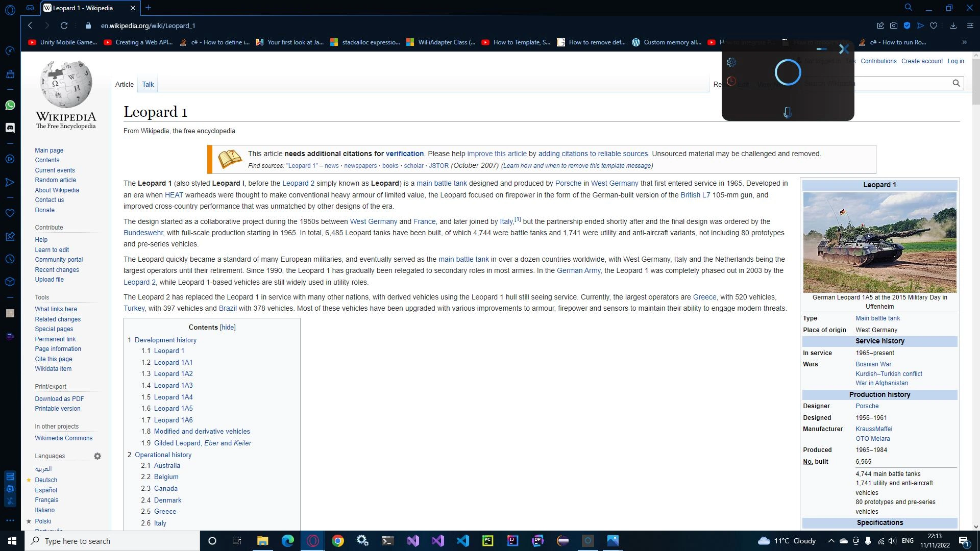980x551 pixels.
Task: Open Creating a Web API bookmark
Action: [138, 42]
